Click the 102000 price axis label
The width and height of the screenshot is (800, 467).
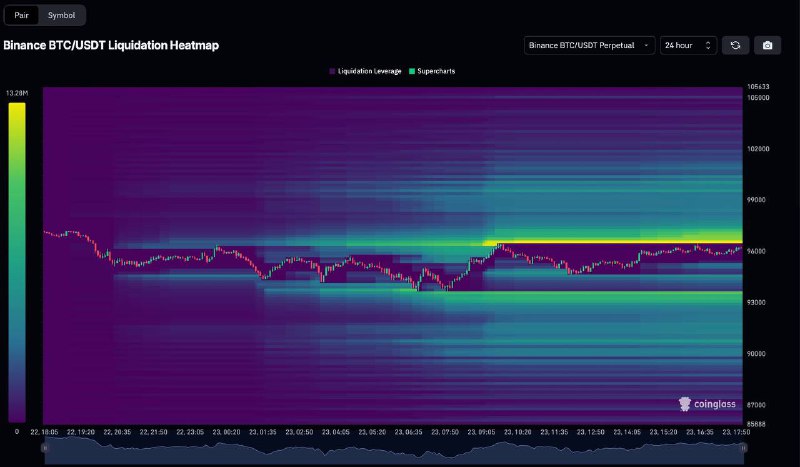758,149
